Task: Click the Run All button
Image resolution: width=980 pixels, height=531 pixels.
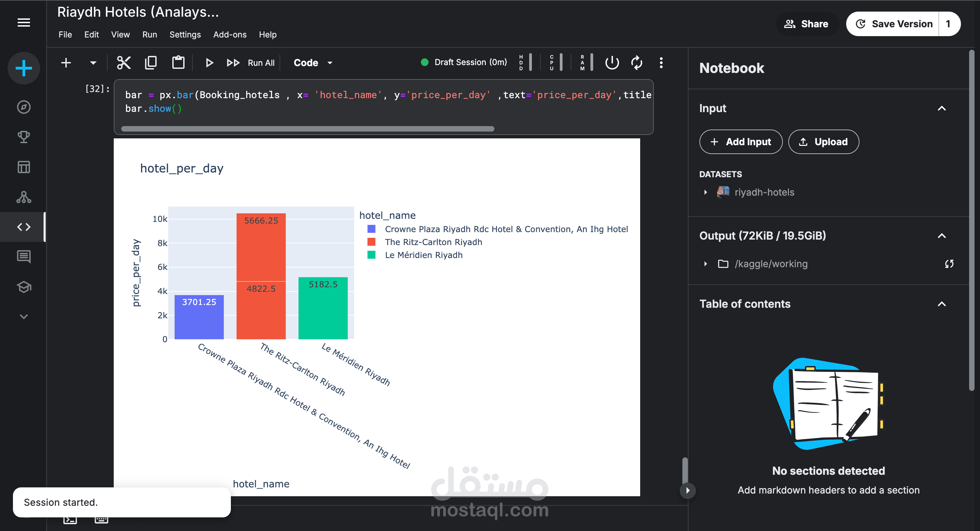Action: [250, 63]
